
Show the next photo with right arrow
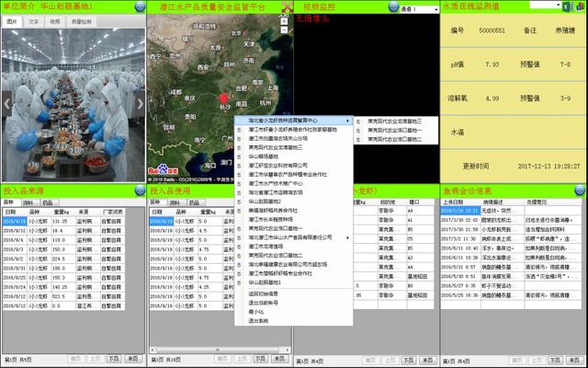tap(140, 104)
